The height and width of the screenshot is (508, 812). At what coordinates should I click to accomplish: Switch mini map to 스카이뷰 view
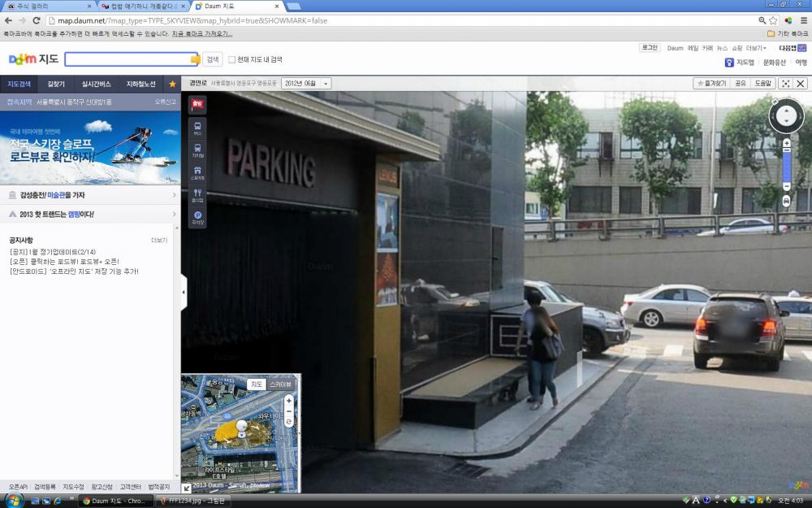280,384
